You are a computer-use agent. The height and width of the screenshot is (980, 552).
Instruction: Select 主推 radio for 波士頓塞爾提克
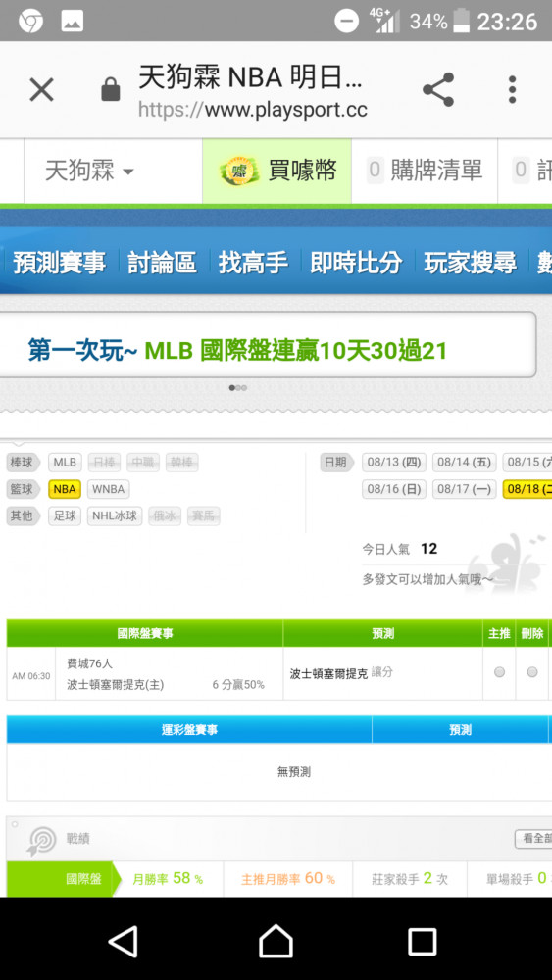click(x=499, y=672)
